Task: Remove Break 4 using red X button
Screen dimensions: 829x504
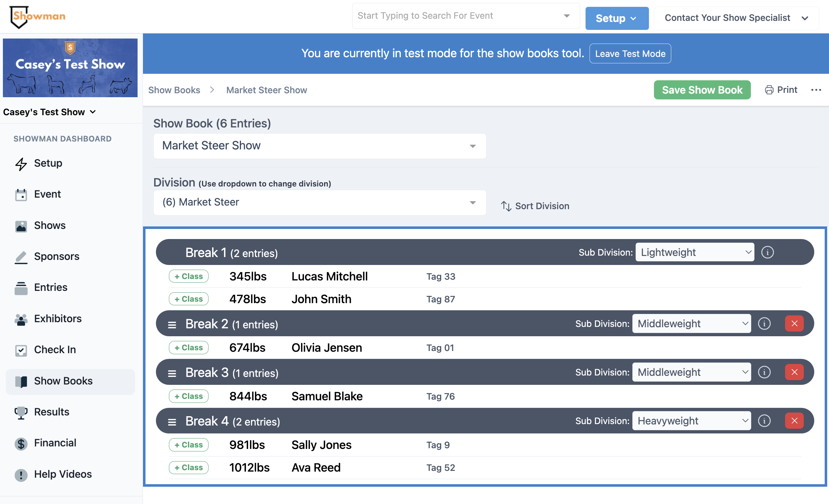Action: click(x=794, y=421)
